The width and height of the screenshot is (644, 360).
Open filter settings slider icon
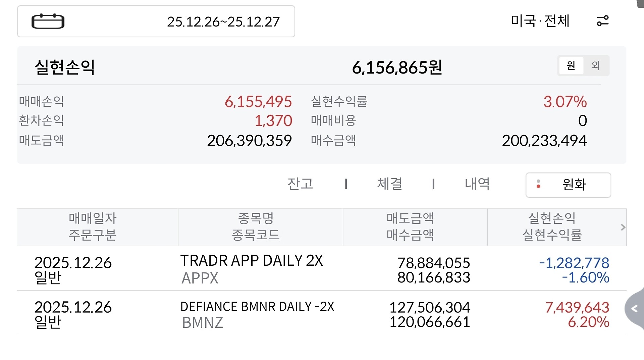(602, 21)
